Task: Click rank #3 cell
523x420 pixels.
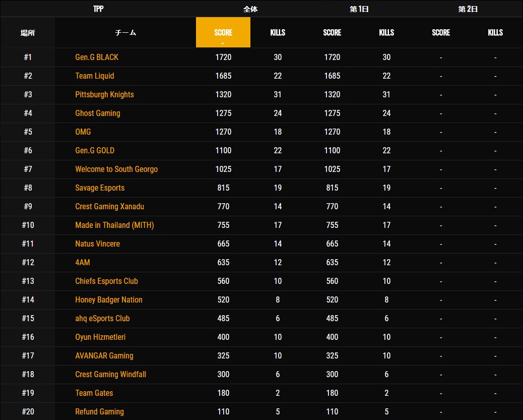Action: click(28, 94)
